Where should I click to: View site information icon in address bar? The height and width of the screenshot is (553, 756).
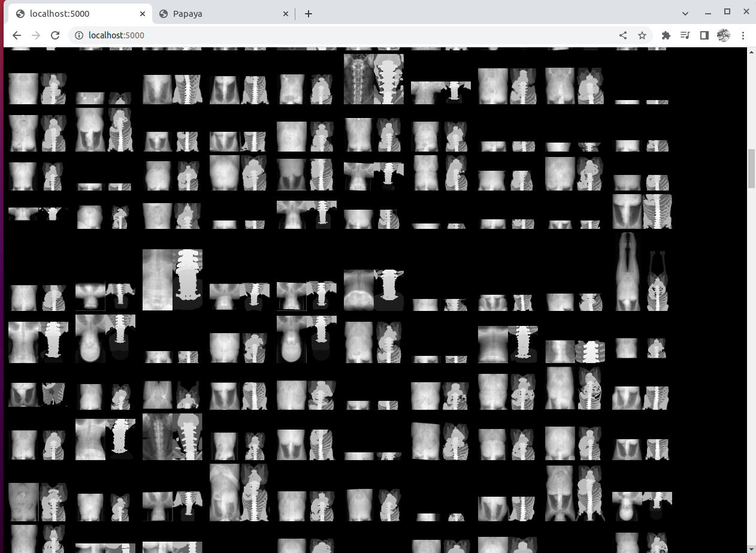pyautogui.click(x=78, y=35)
